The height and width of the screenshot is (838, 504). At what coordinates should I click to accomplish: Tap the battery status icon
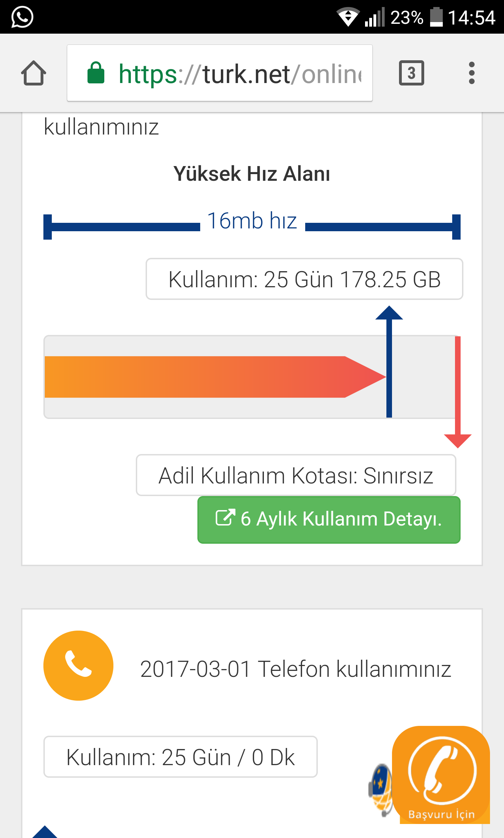436,17
